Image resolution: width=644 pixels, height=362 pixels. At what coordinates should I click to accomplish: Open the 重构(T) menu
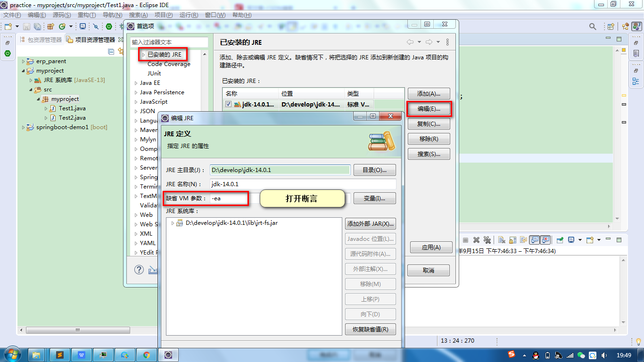pyautogui.click(x=87, y=15)
